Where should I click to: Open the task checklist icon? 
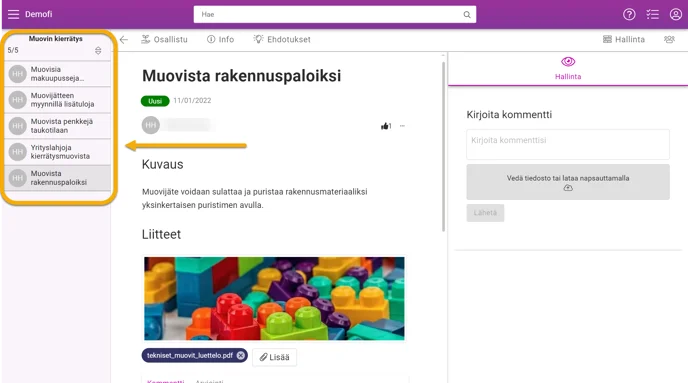pyautogui.click(x=652, y=14)
